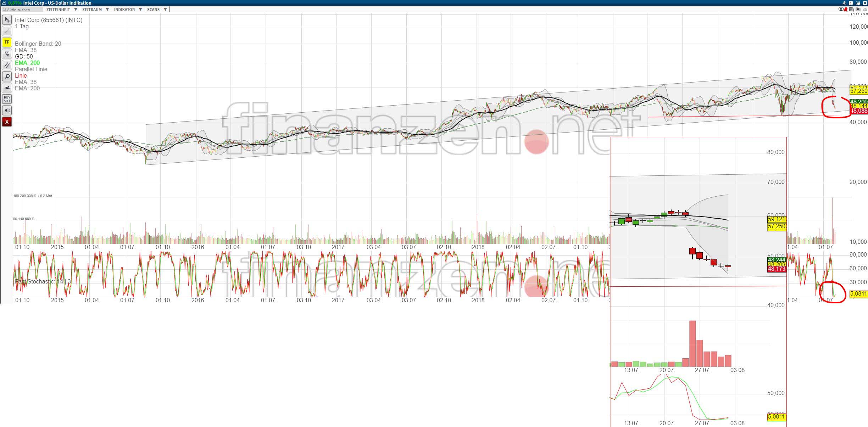Click the BUY SELL marker tool
This screenshot has height=427, width=868.
coord(7,99)
